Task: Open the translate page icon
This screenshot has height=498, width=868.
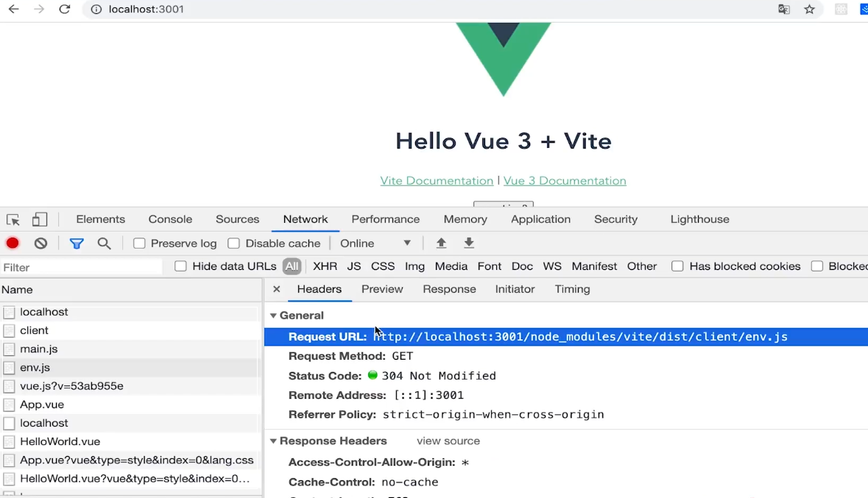Action: pyautogui.click(x=784, y=9)
